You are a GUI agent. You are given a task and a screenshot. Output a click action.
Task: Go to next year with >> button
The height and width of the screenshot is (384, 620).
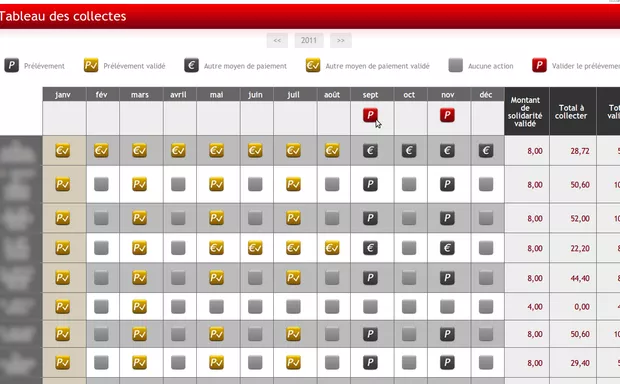pyautogui.click(x=341, y=40)
